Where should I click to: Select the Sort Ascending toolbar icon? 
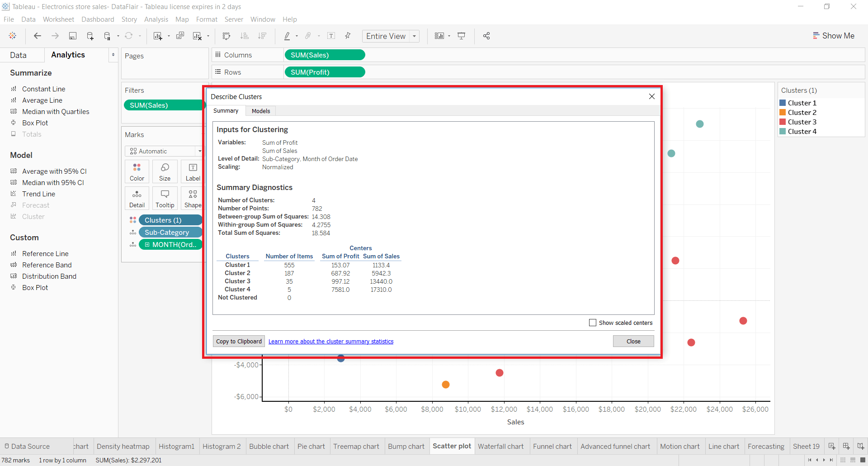(x=244, y=36)
